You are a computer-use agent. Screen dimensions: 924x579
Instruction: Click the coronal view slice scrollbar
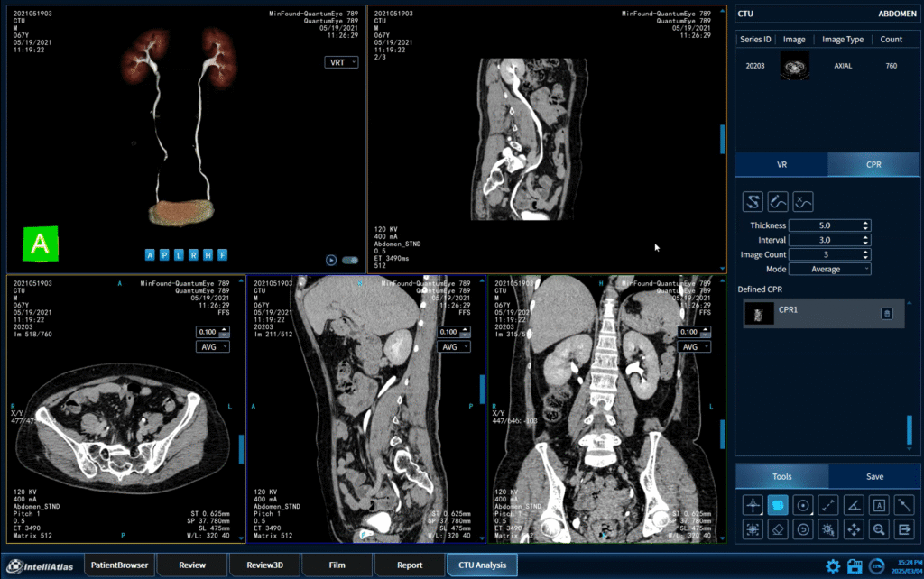723,434
